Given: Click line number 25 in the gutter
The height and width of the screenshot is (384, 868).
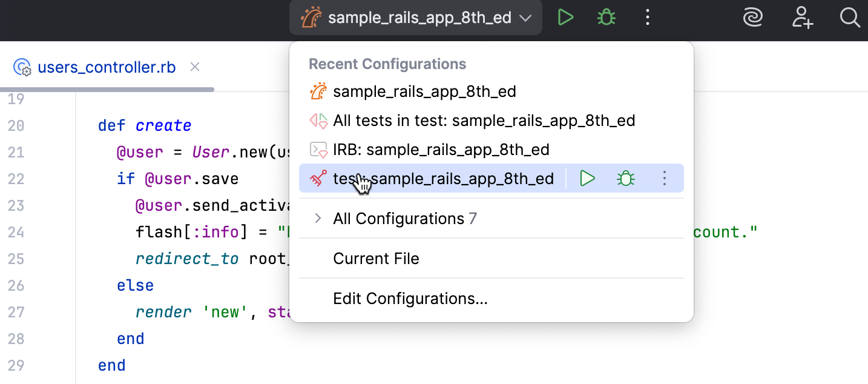Looking at the screenshot, I should click(x=16, y=258).
